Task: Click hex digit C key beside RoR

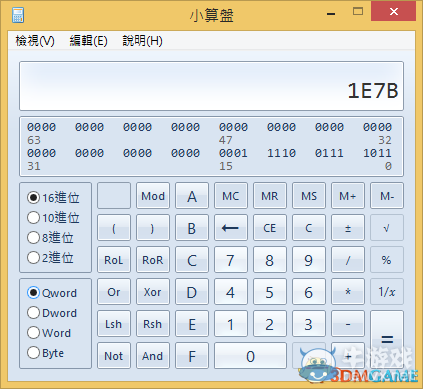Action: [192, 260]
